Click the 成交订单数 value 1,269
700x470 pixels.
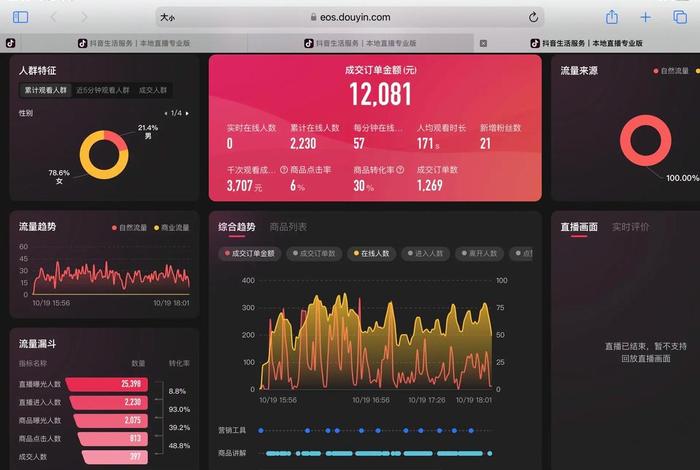point(429,185)
